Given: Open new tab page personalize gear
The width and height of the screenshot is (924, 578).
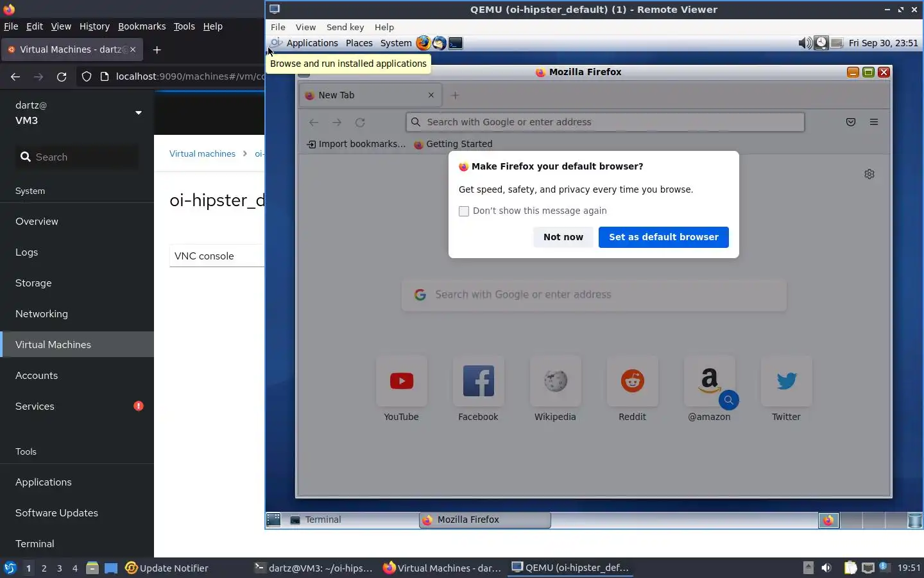Looking at the screenshot, I should point(869,174).
